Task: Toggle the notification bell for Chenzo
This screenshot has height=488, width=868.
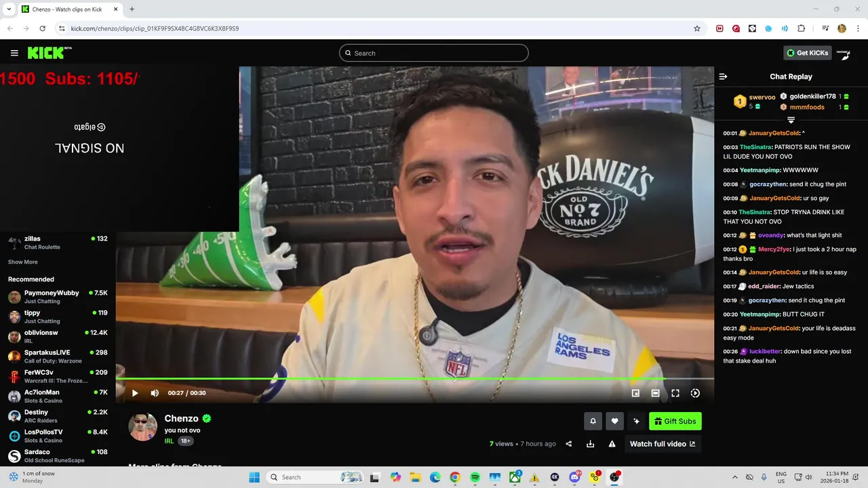Action: coord(593,421)
